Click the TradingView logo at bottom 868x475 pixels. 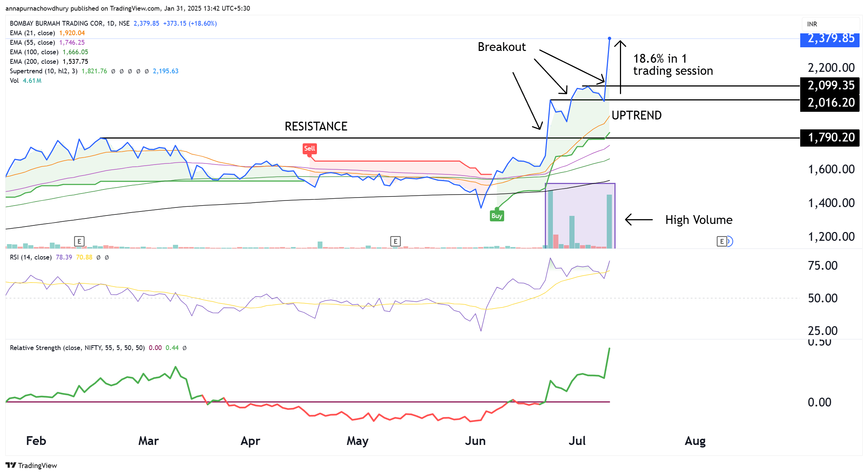click(31, 465)
